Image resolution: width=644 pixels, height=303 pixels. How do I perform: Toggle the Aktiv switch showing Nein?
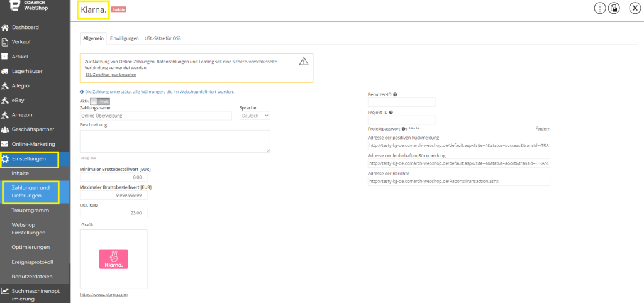(101, 101)
